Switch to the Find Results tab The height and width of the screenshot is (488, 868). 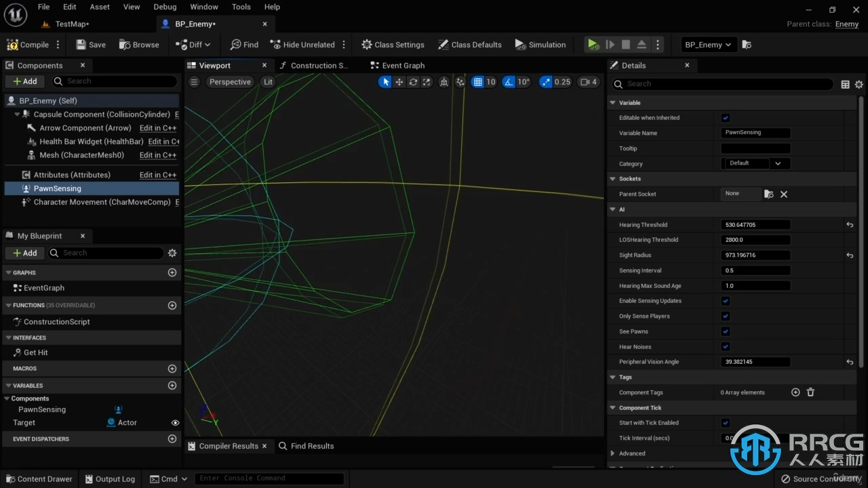tap(307, 446)
